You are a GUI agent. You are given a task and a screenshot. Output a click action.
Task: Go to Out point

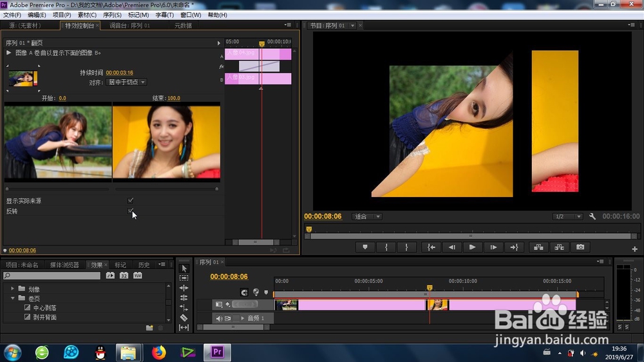(514, 247)
